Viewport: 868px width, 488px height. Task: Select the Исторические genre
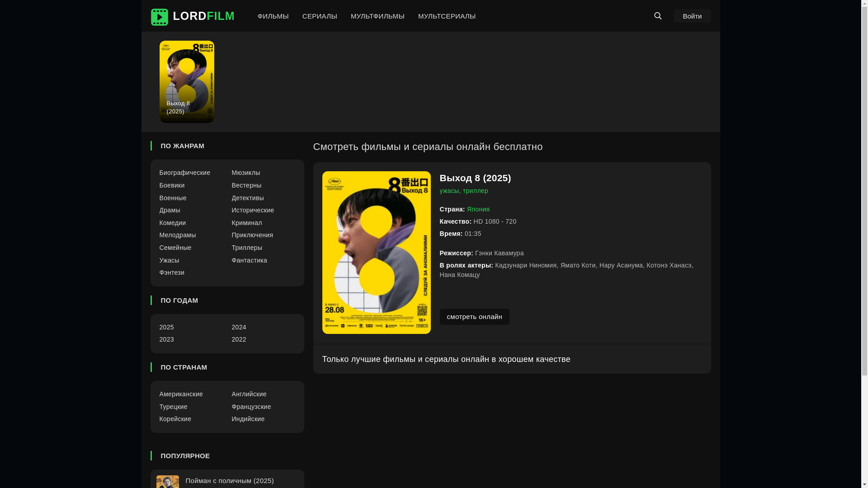[253, 210]
